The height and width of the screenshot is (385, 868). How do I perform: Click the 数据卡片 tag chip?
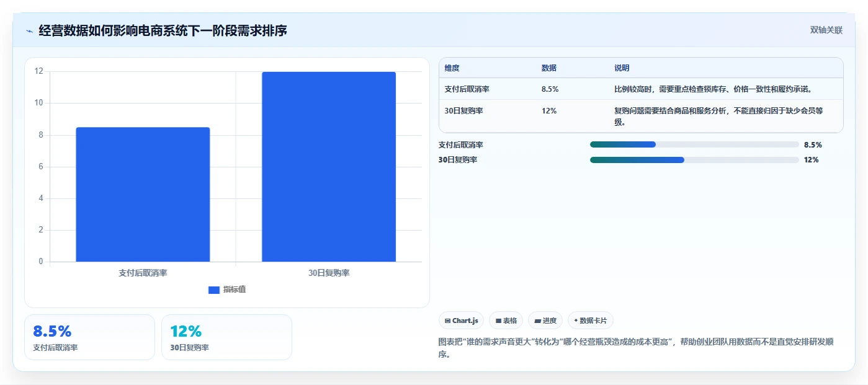tap(591, 321)
